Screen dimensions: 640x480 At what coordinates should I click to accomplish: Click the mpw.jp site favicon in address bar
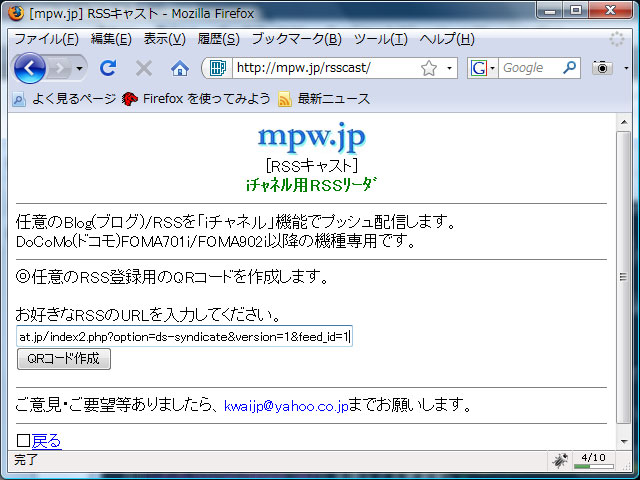click(x=218, y=68)
